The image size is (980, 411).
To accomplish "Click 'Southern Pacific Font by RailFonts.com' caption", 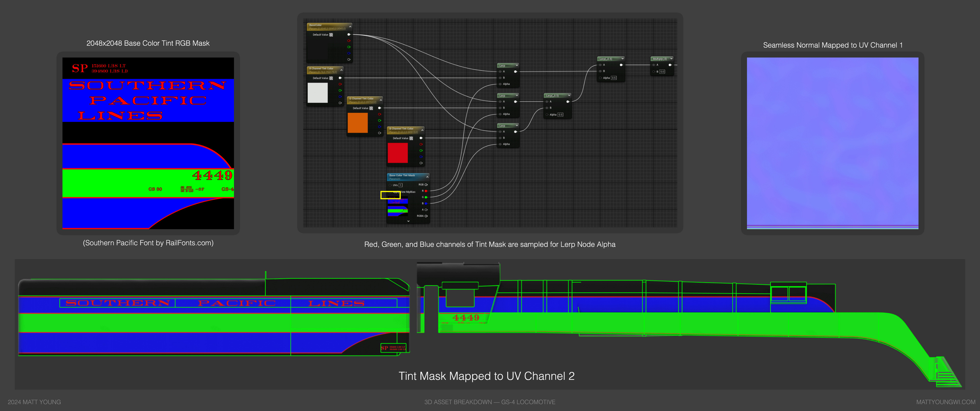I will [148, 243].
